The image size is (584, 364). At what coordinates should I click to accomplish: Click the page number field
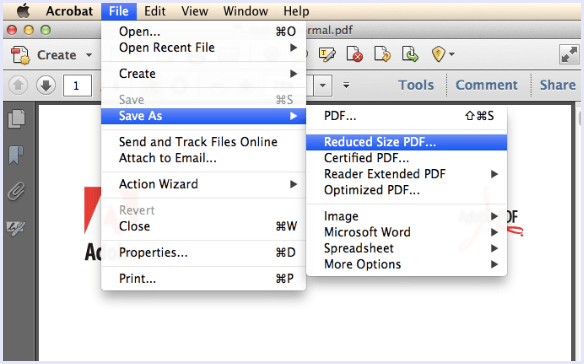(77, 86)
